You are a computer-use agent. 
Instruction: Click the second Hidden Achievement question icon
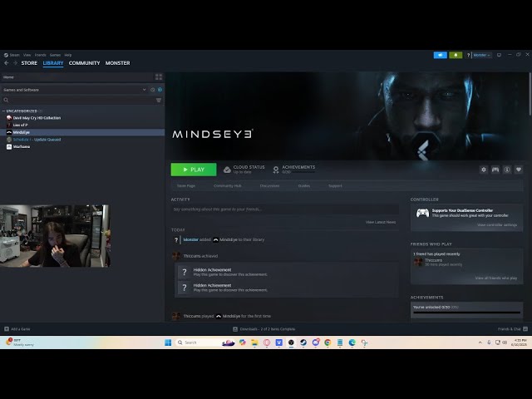point(185,288)
